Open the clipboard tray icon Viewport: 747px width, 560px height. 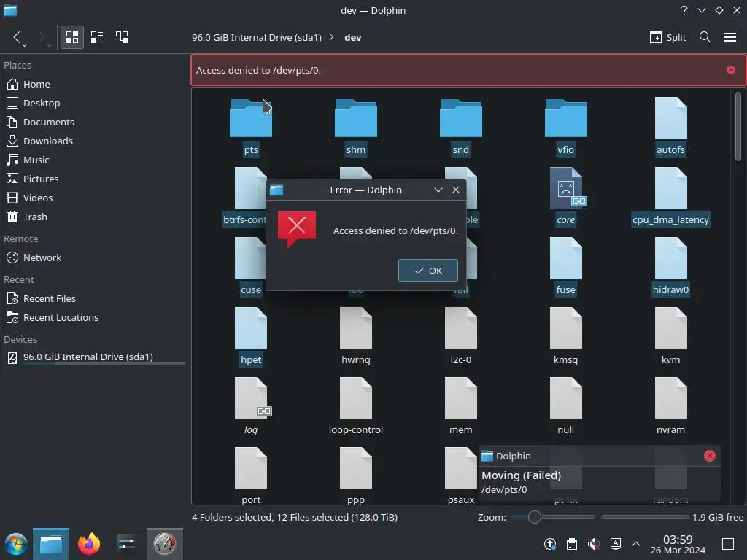pos(572,544)
